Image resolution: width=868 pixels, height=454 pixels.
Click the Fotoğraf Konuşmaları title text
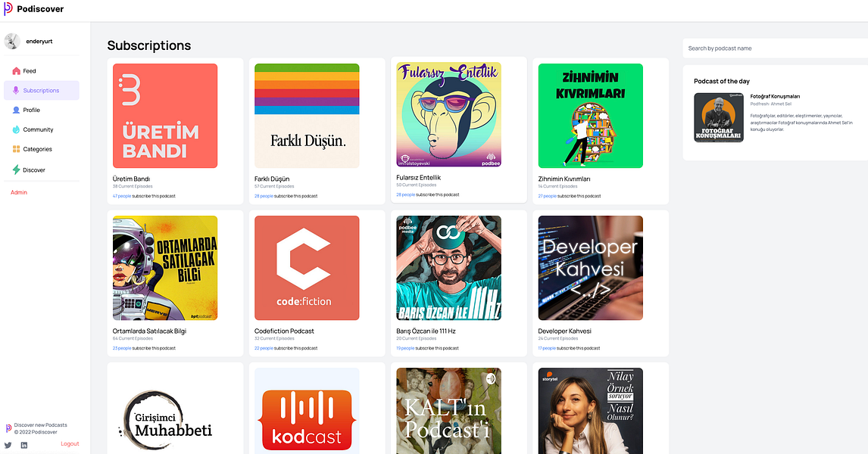point(775,96)
